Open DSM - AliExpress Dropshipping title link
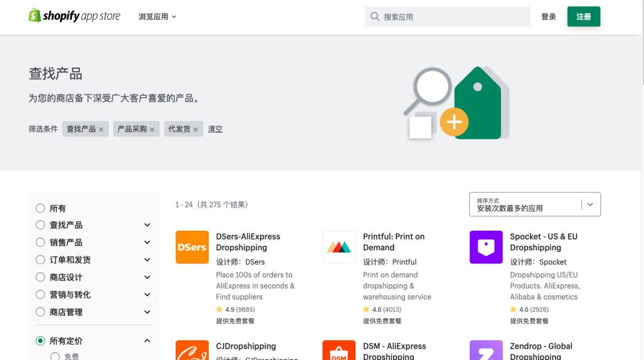644x360 pixels. (x=394, y=351)
